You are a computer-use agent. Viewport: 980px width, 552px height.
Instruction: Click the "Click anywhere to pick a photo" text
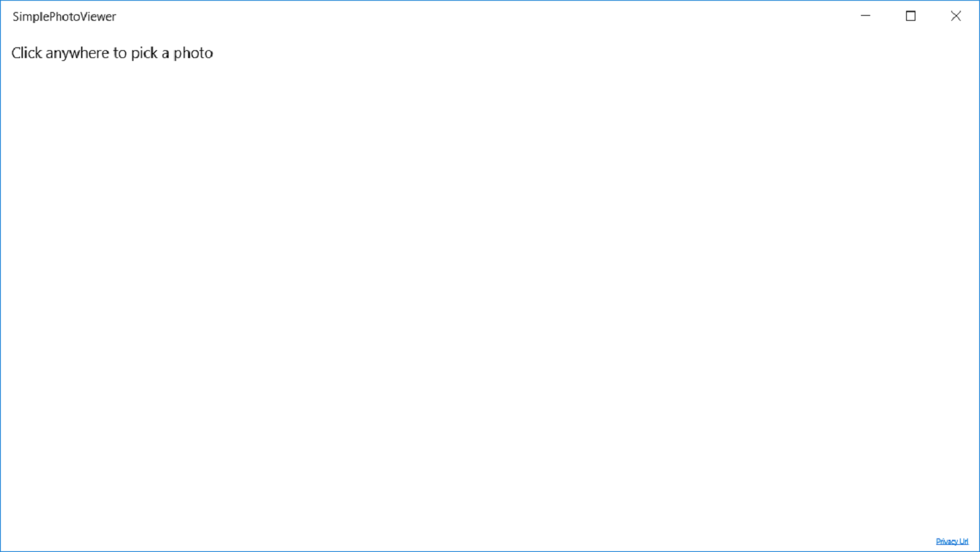112,53
